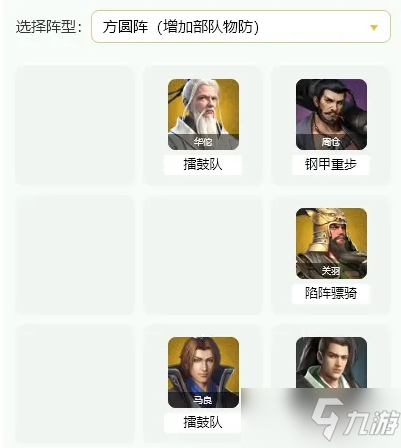The image size is (401, 448).
Task: Click 擂鼓队 label under 马良
Action: 203,423
